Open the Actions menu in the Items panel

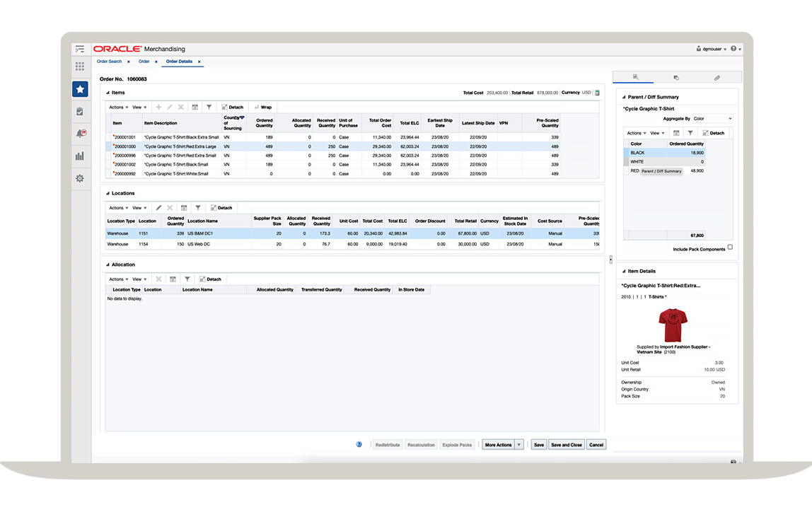(x=117, y=107)
